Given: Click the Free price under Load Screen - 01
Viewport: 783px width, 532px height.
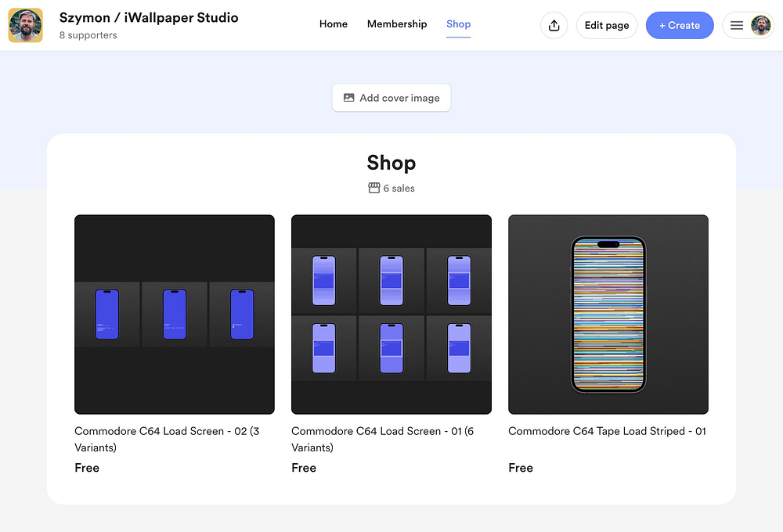Looking at the screenshot, I should (304, 468).
